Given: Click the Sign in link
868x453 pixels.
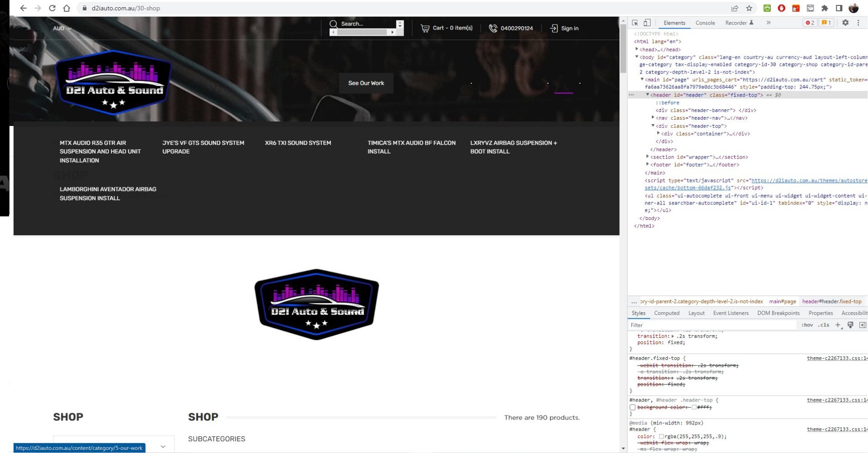Looking at the screenshot, I should [564, 28].
